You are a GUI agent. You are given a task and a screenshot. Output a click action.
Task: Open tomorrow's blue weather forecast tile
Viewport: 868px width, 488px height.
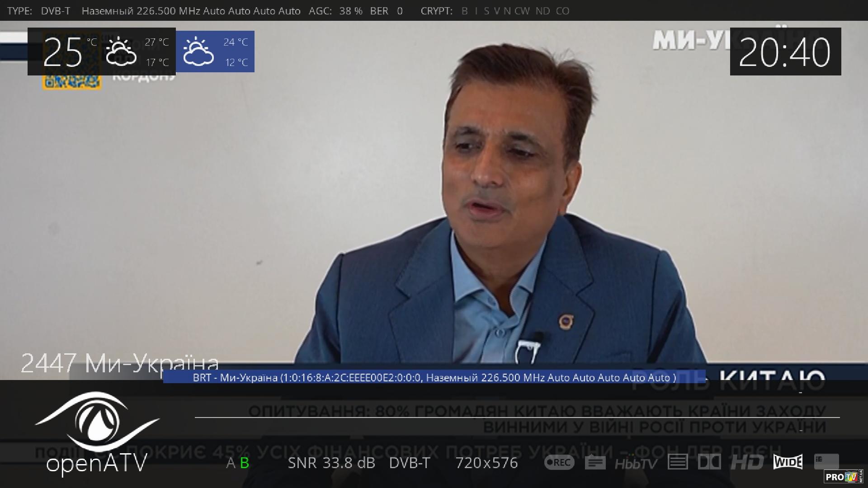point(215,52)
